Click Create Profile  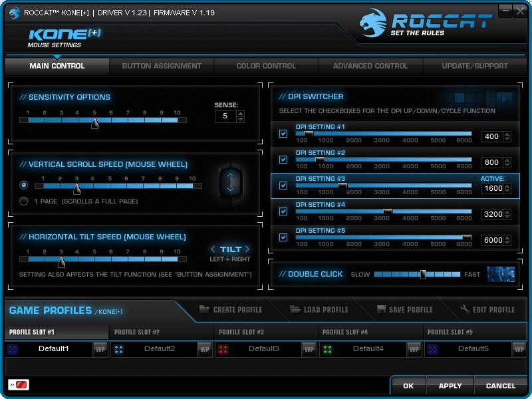pos(231,309)
